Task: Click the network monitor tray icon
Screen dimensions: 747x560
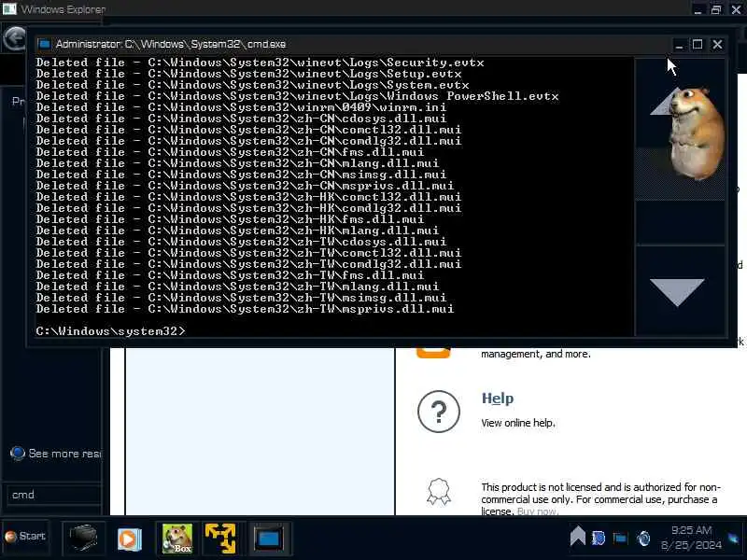Action: click(x=620, y=539)
